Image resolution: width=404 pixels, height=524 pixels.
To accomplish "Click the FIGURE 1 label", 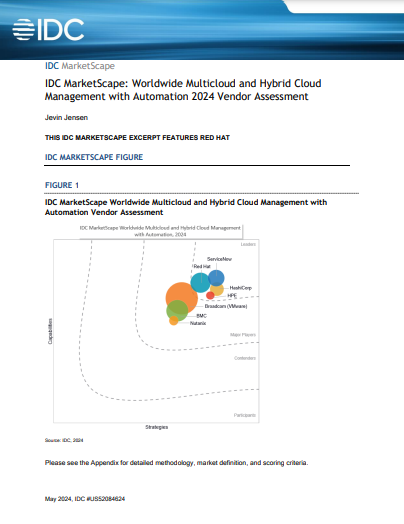I will click(x=62, y=185).
